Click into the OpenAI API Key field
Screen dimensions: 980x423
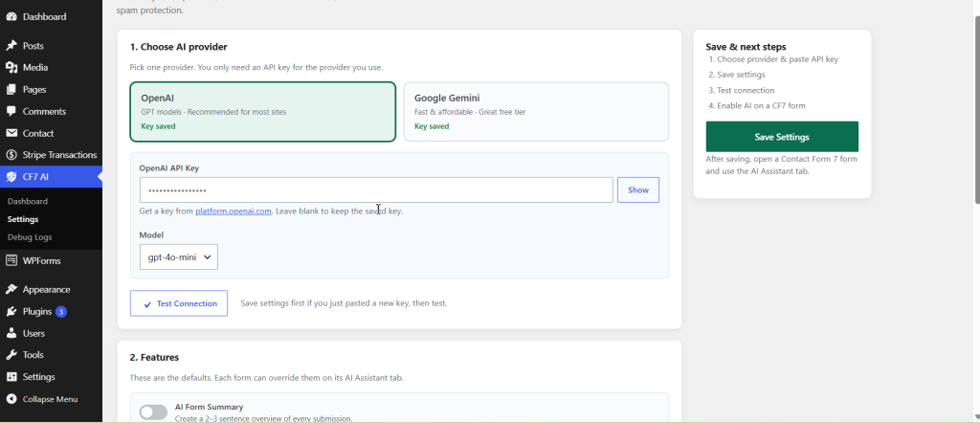pos(376,189)
